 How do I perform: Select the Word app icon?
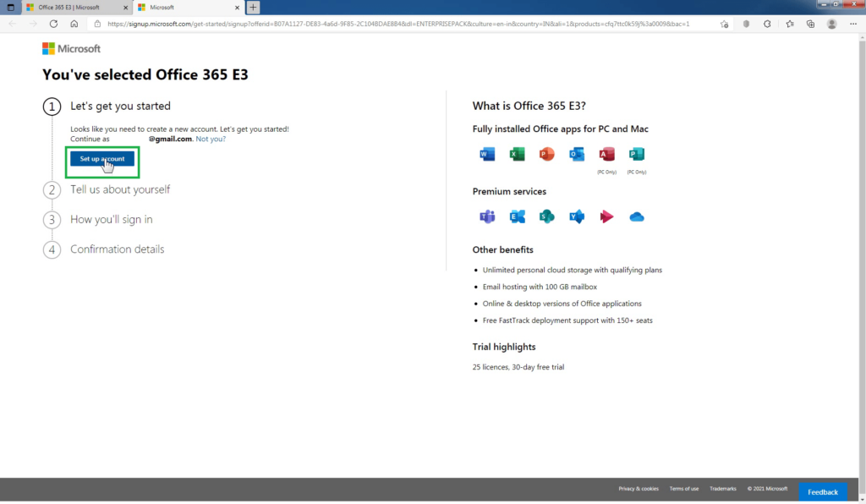tap(487, 154)
